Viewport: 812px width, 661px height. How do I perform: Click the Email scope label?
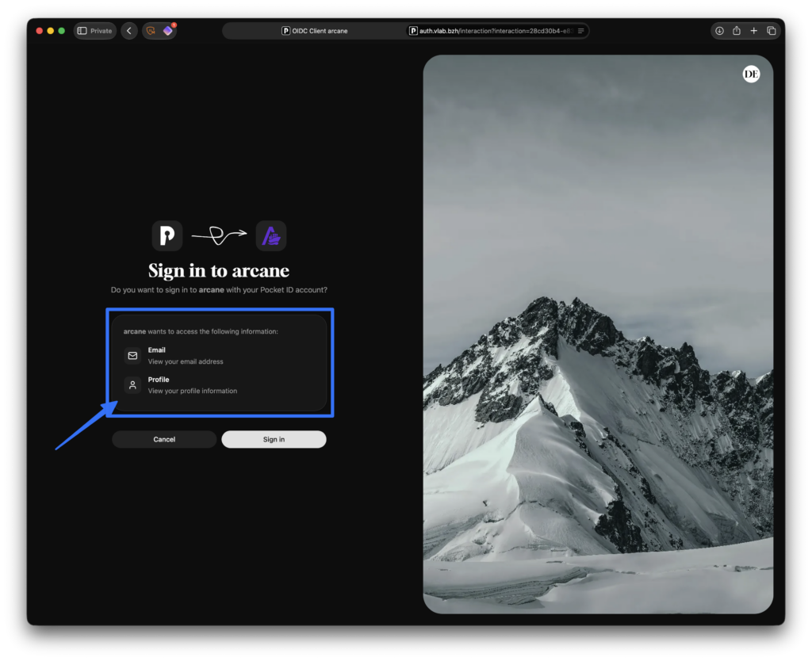[x=156, y=350]
